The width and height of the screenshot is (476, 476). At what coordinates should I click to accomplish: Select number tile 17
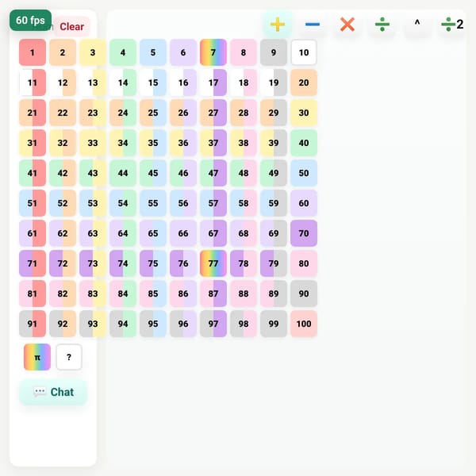click(x=213, y=83)
